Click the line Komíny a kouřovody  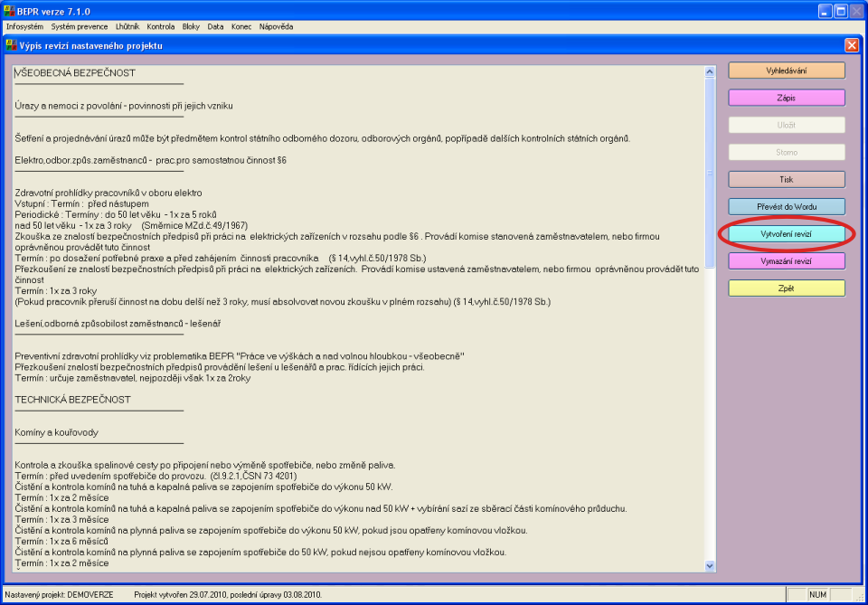click(56, 432)
